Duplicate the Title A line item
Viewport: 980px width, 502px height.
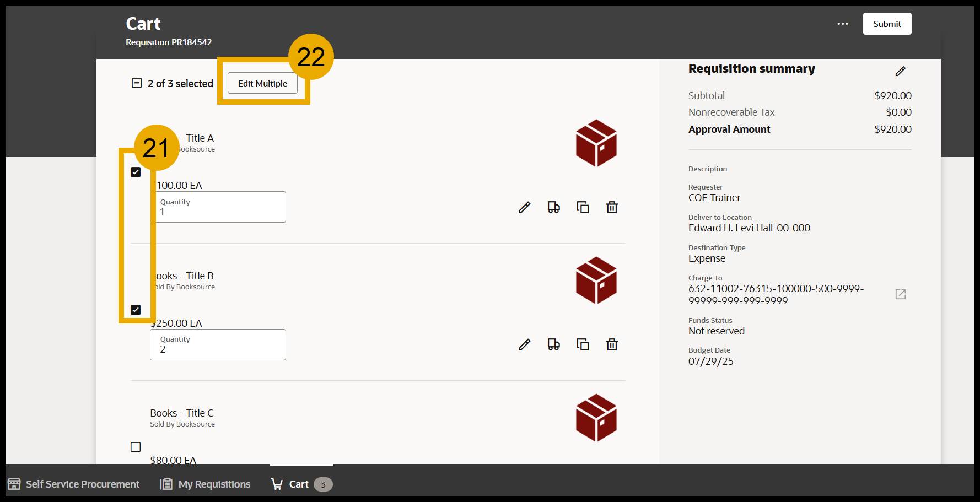pyautogui.click(x=583, y=207)
